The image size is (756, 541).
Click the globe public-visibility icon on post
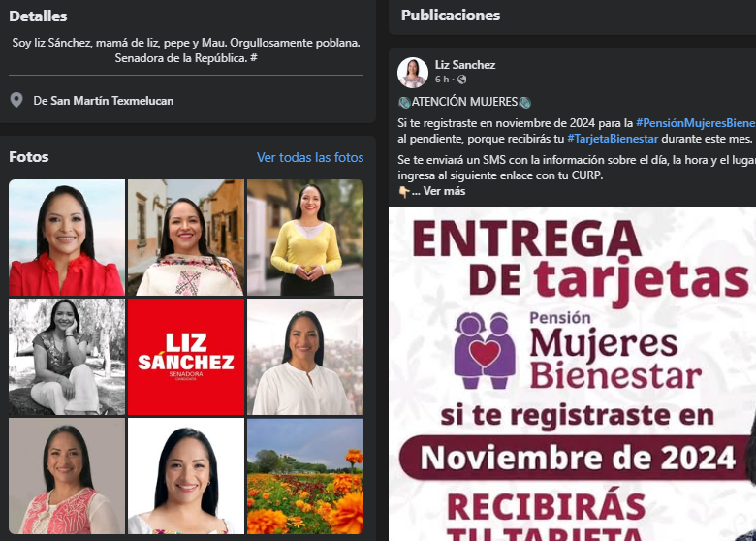click(462, 80)
